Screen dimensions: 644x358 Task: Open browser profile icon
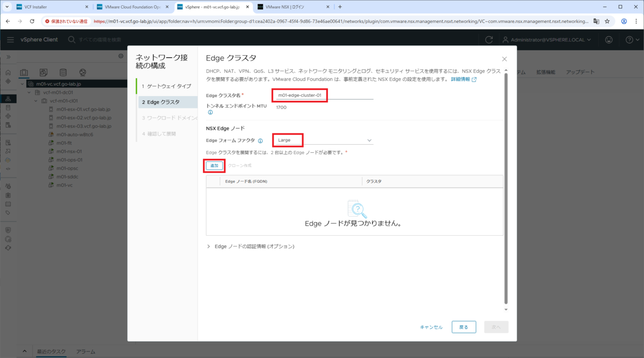[624, 21]
